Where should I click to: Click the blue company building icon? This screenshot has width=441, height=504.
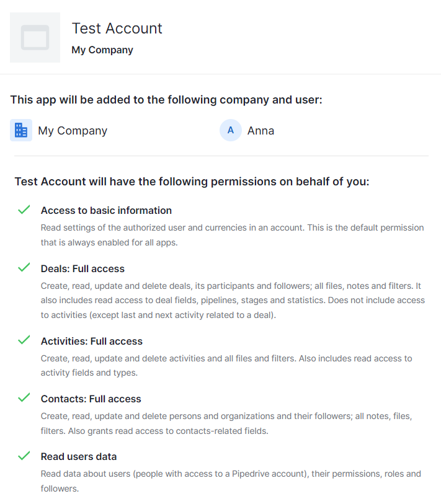(21, 130)
